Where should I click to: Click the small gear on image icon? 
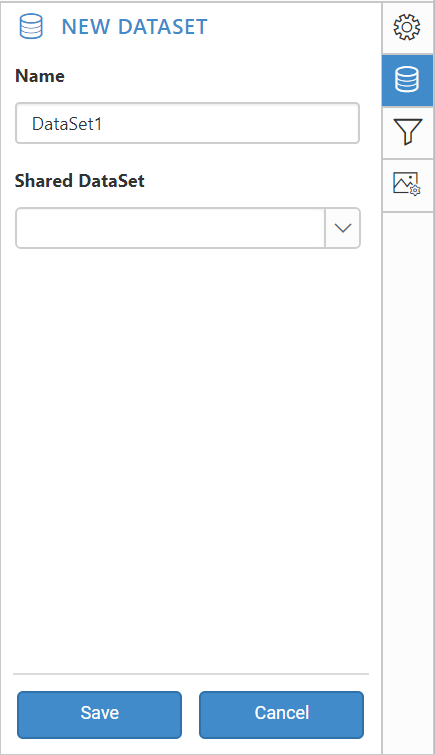click(x=415, y=191)
